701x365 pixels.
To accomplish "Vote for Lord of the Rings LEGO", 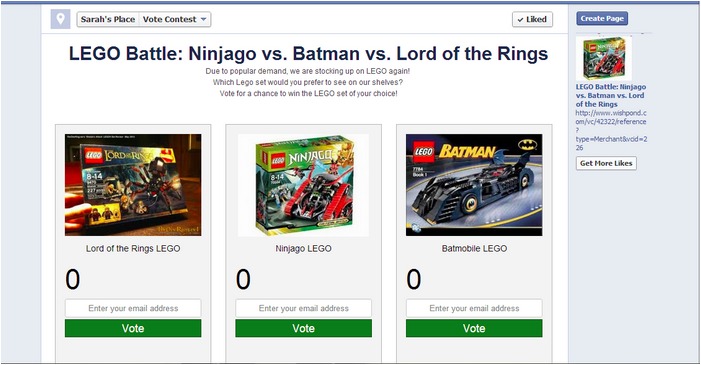I will pos(133,328).
